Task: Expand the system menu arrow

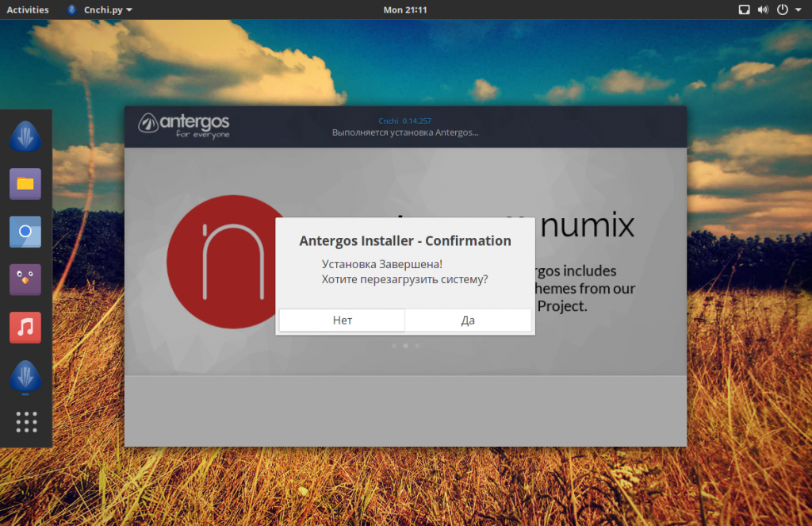Action: pyautogui.click(x=798, y=10)
